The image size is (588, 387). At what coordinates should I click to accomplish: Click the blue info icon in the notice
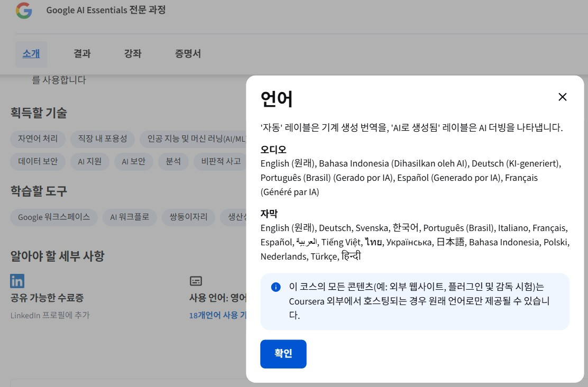point(275,287)
